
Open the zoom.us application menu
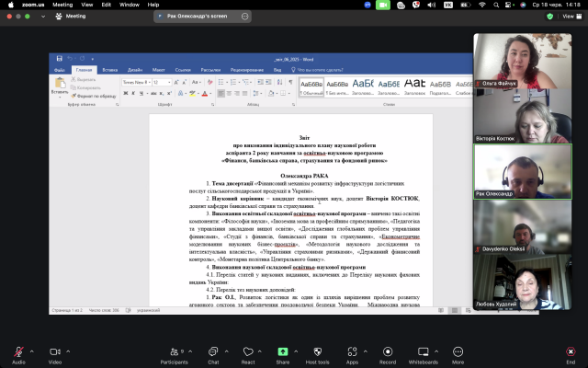(33, 5)
